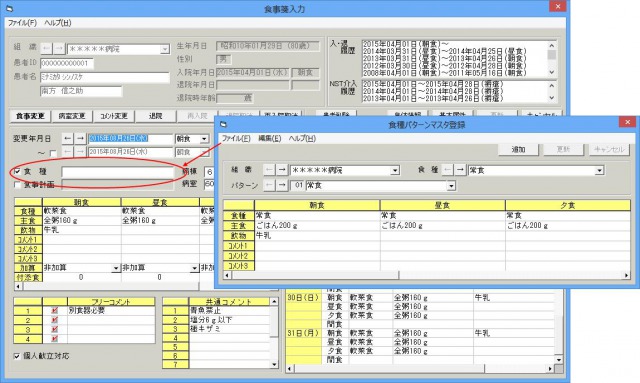Click next arrow beside 食種 in pattern window
The width and height of the screenshot is (640, 383).
click(x=460, y=170)
